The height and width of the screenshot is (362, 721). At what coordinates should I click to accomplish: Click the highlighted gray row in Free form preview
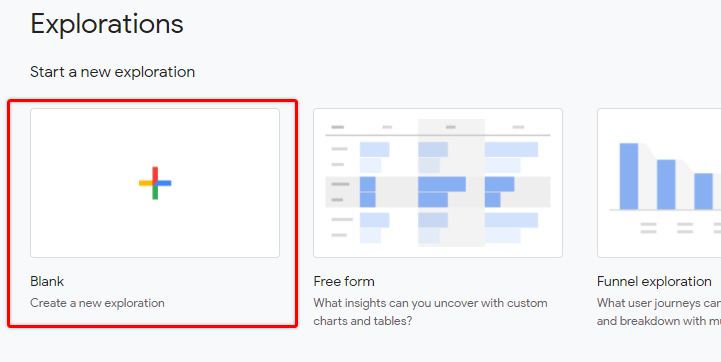point(438,192)
